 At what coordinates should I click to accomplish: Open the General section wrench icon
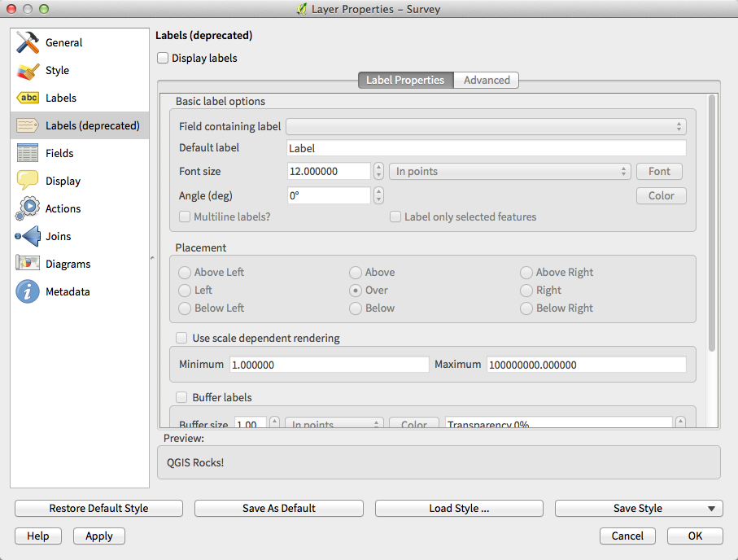(x=28, y=42)
